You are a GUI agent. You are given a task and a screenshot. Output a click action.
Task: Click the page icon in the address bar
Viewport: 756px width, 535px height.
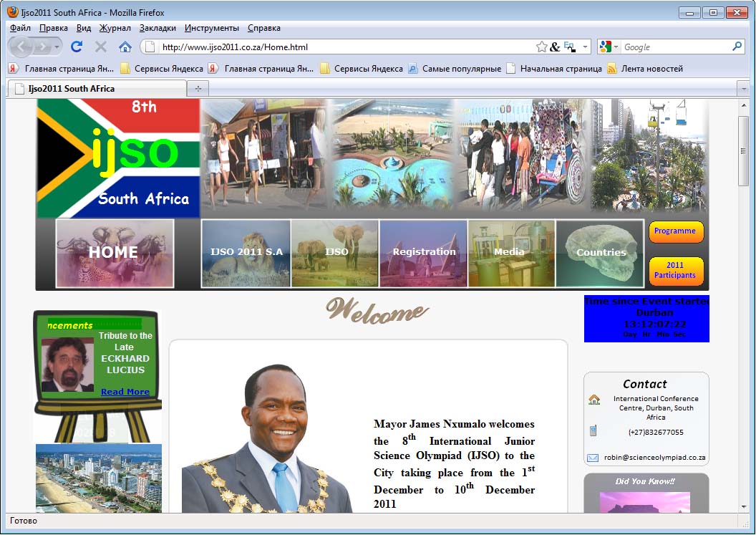150,47
